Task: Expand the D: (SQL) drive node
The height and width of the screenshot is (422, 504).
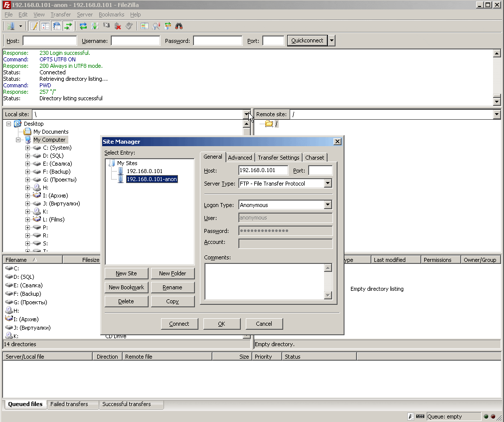Action: pyautogui.click(x=27, y=156)
